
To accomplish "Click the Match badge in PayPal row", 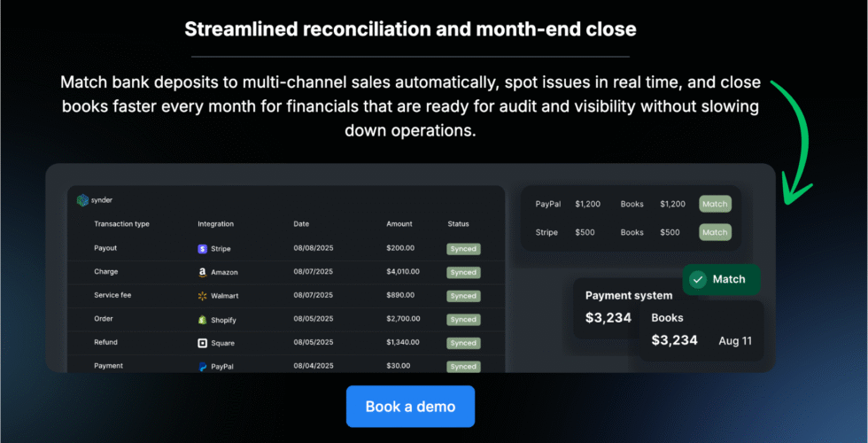I will (x=715, y=204).
